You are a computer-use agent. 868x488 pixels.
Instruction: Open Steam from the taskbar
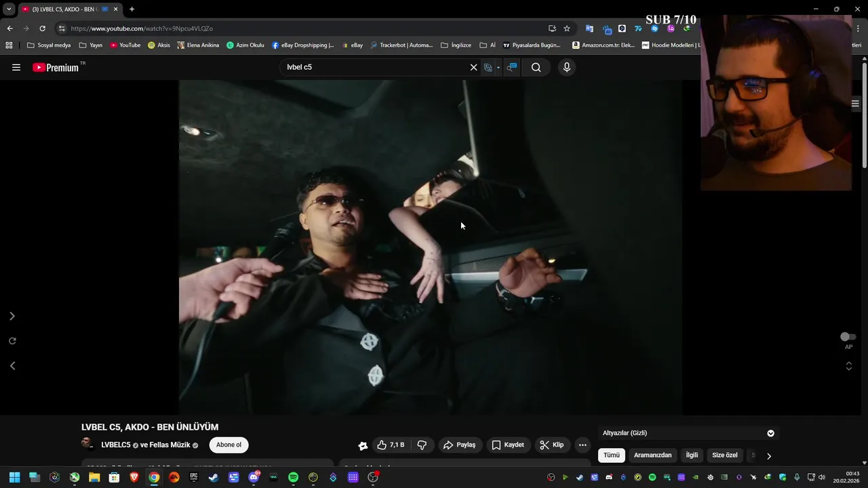pos(214,477)
